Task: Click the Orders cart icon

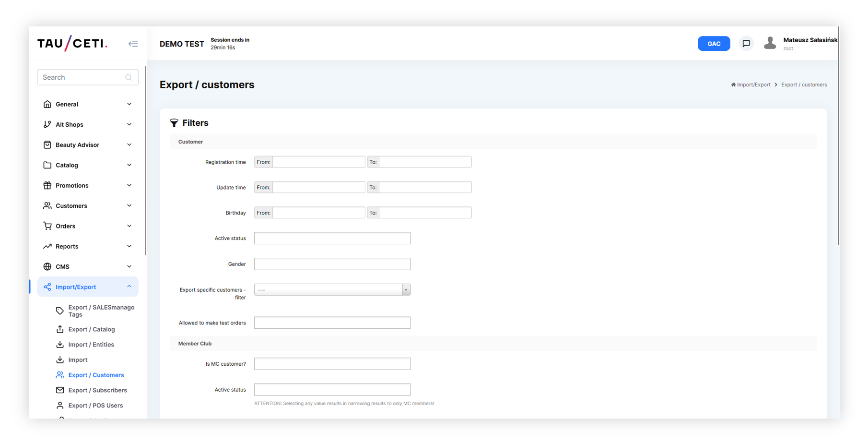Action: [x=47, y=226]
